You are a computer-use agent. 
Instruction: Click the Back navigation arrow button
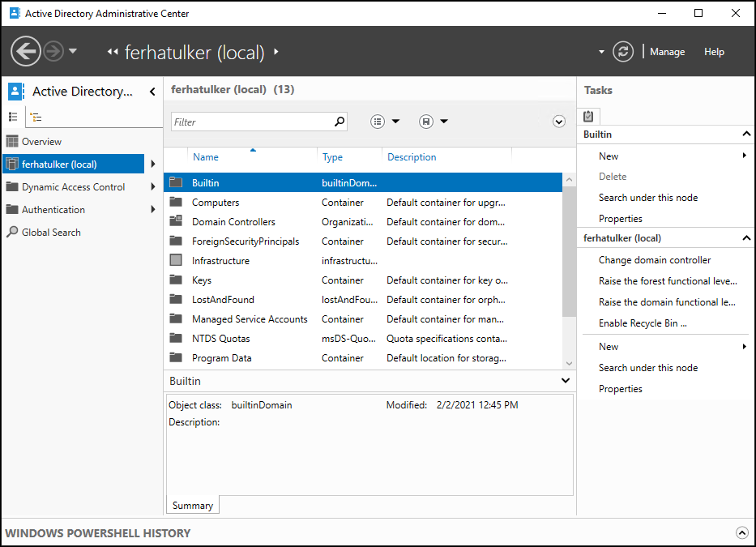point(26,51)
